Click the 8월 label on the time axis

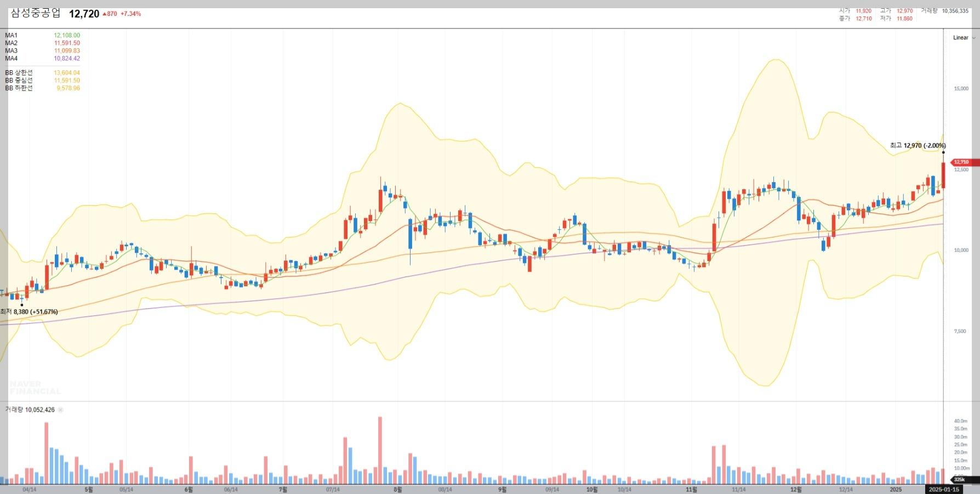tap(398, 490)
